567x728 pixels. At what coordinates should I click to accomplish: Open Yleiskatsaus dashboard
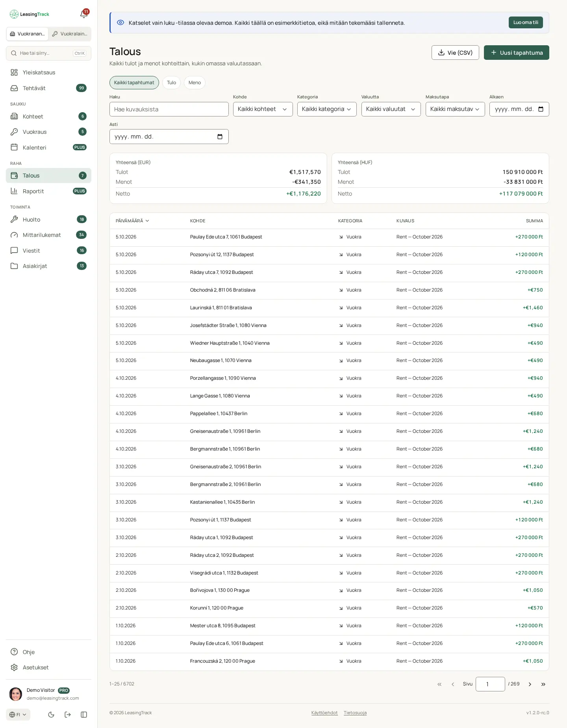pyautogui.click(x=48, y=72)
